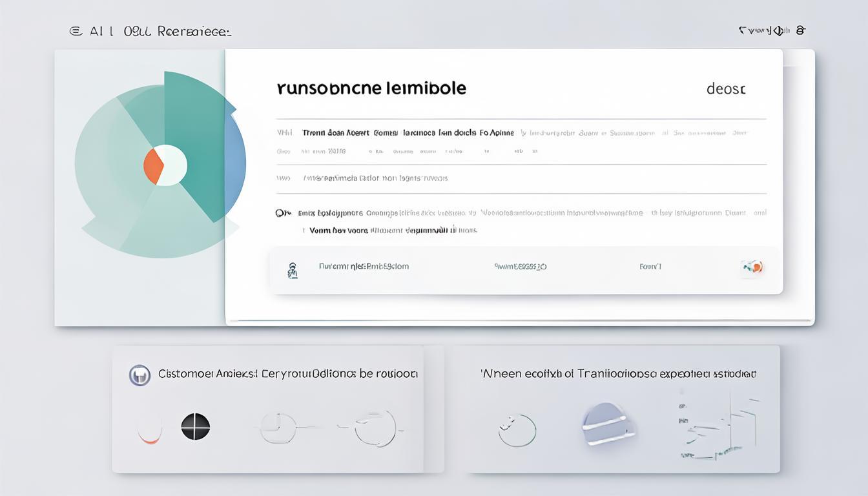Click the rightmost outline circle in Customer card

point(376,428)
